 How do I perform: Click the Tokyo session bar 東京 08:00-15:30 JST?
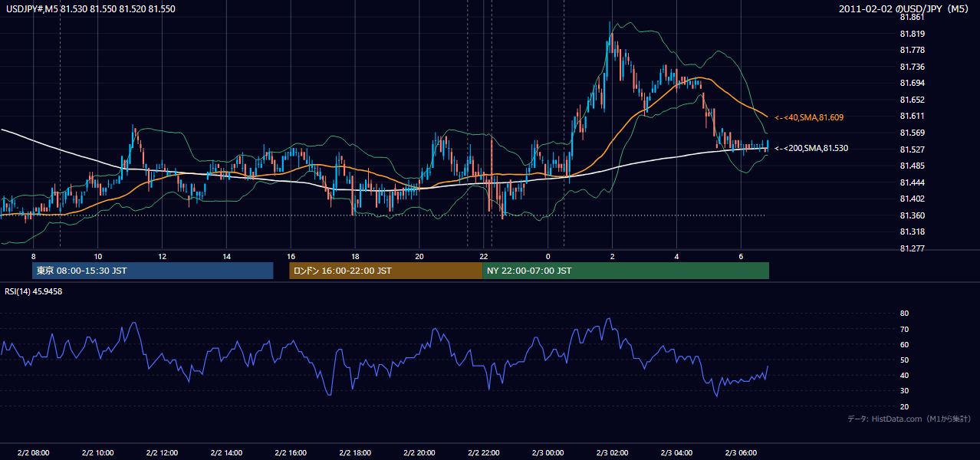coord(153,271)
